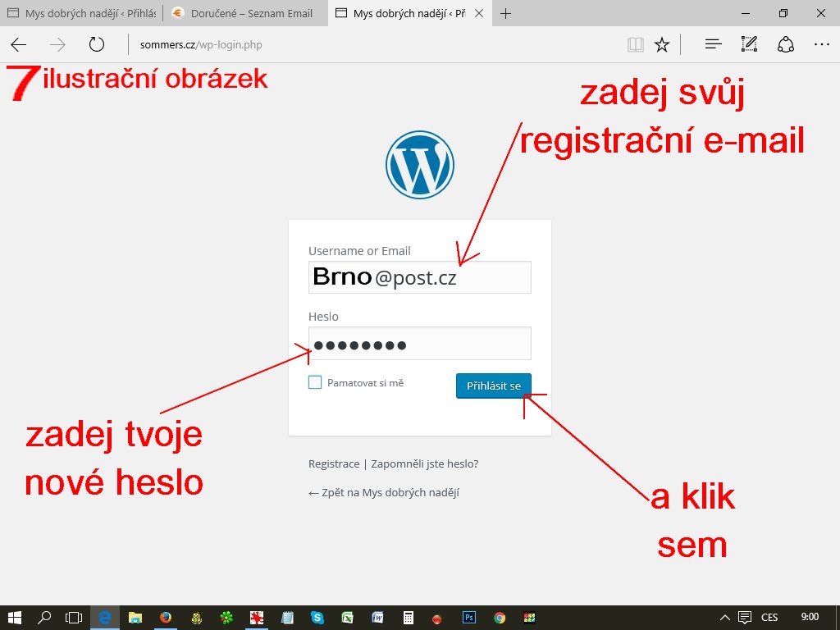Click the Edge Share icon
Viewport: 840px width, 630px height.
pyautogui.click(x=785, y=44)
